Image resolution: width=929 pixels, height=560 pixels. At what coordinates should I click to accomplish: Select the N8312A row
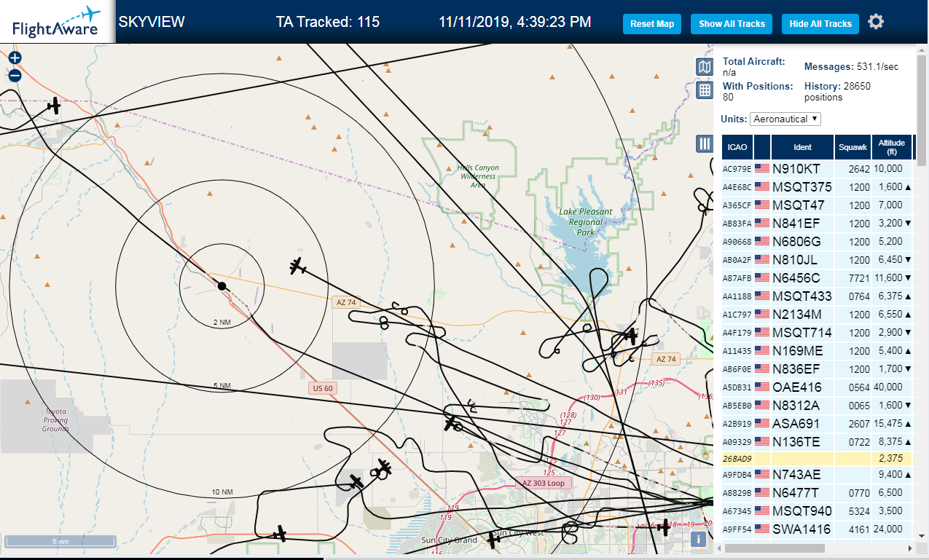818,405
